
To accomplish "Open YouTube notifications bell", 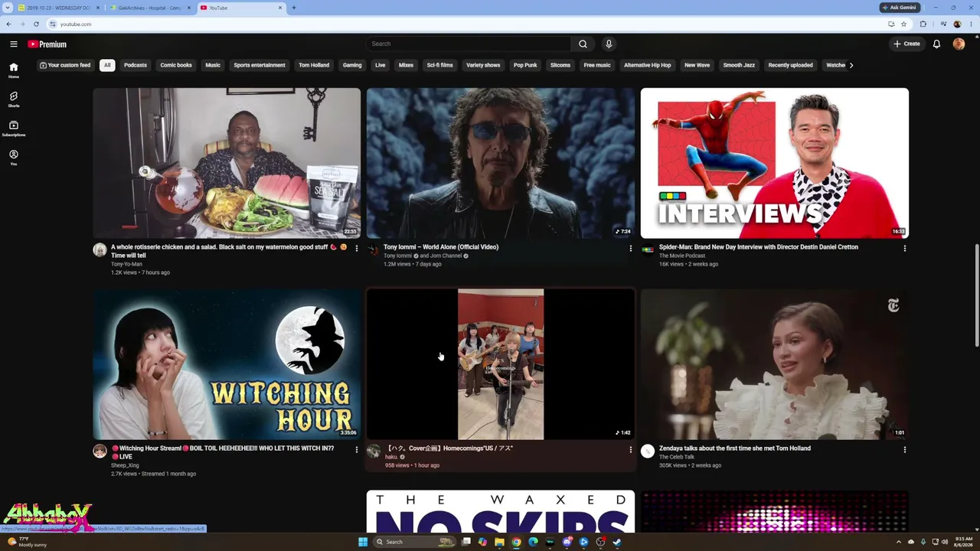I will [936, 44].
